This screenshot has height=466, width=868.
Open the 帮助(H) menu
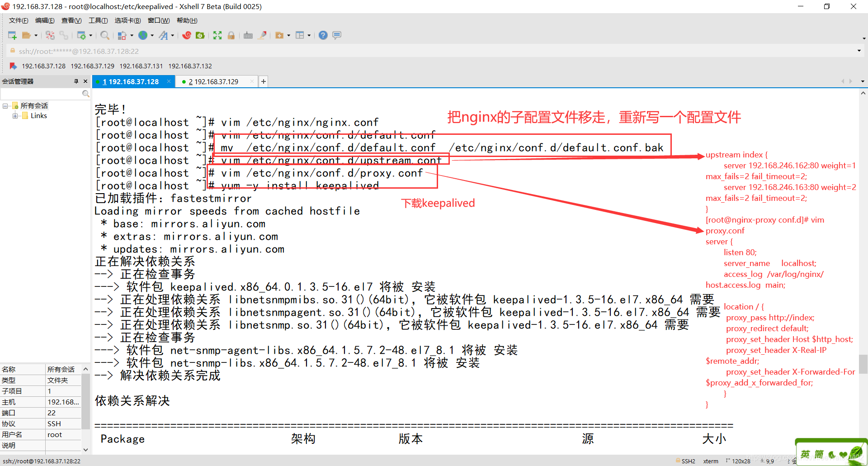click(187, 20)
